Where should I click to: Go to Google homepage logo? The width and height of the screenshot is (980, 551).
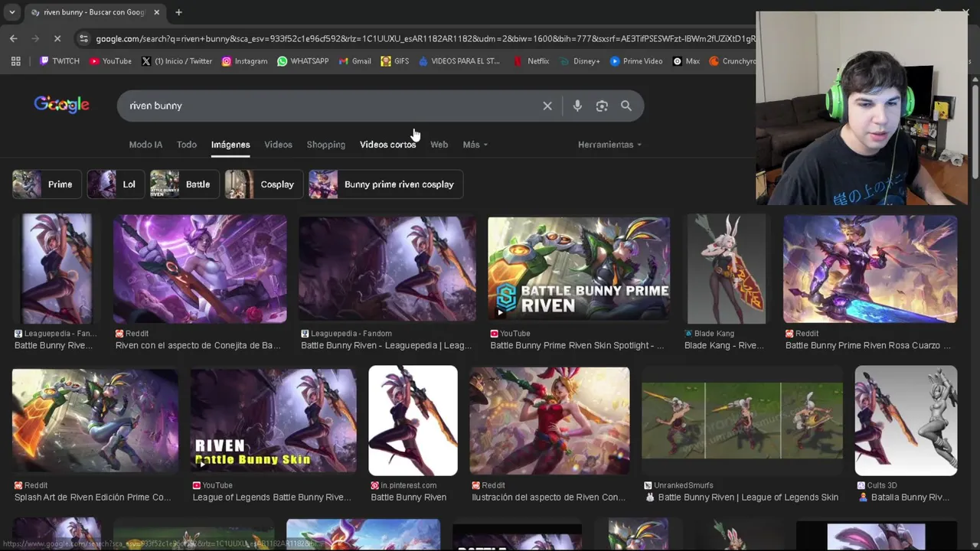(x=61, y=105)
